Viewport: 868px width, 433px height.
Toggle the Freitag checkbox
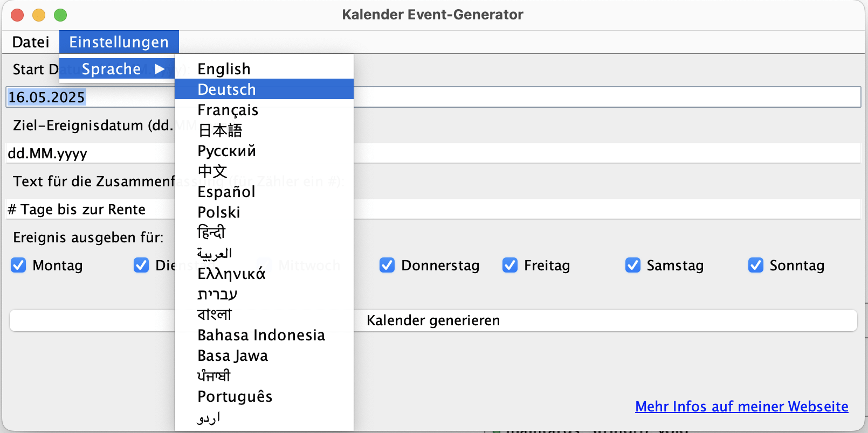(x=510, y=266)
